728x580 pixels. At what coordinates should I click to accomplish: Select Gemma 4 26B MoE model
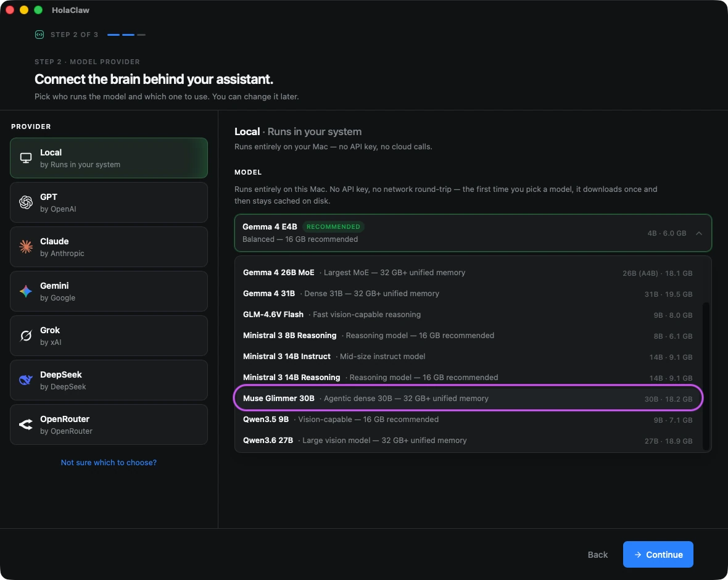coord(468,273)
